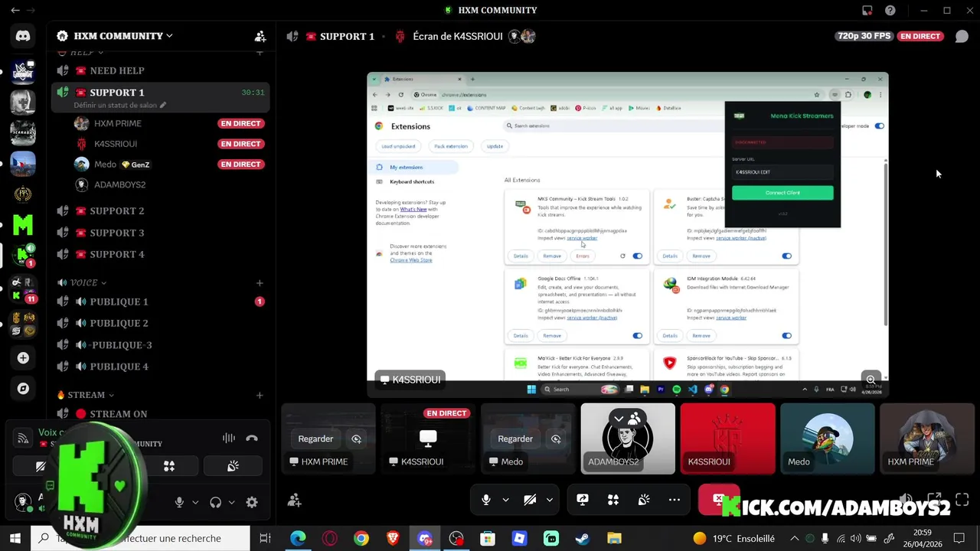The image size is (980, 551).
Task: Launch the activity icon in voice panel
Action: pos(169,465)
